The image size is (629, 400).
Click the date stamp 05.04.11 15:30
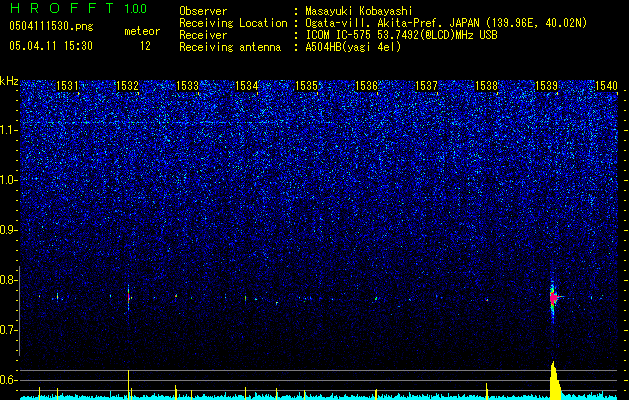coord(51,46)
